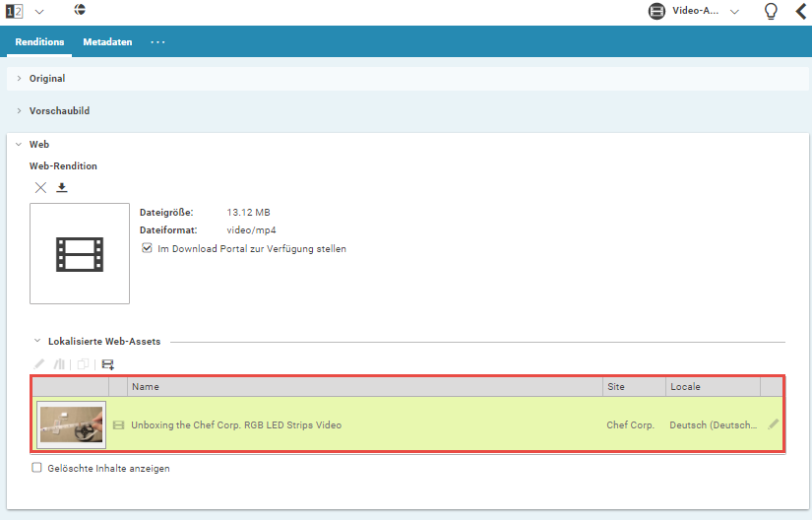Enable 'Gelöschte Inhalte anzeigen' checkbox
Screen dimensions: 812x520
[x=37, y=469]
